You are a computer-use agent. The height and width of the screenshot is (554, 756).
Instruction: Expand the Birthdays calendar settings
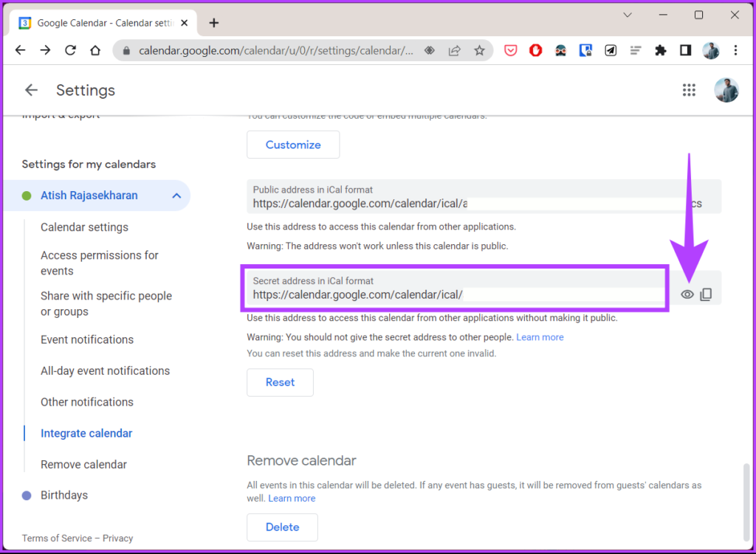click(63, 495)
